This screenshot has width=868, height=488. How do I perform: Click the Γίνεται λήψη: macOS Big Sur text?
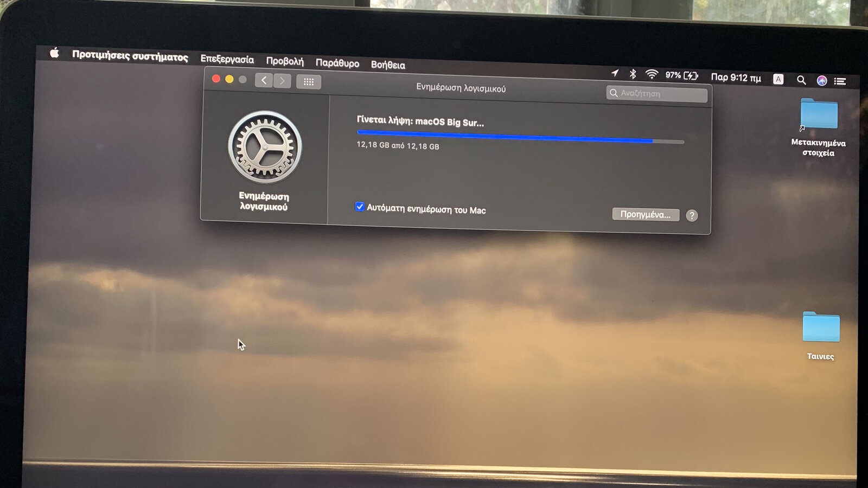tap(420, 121)
